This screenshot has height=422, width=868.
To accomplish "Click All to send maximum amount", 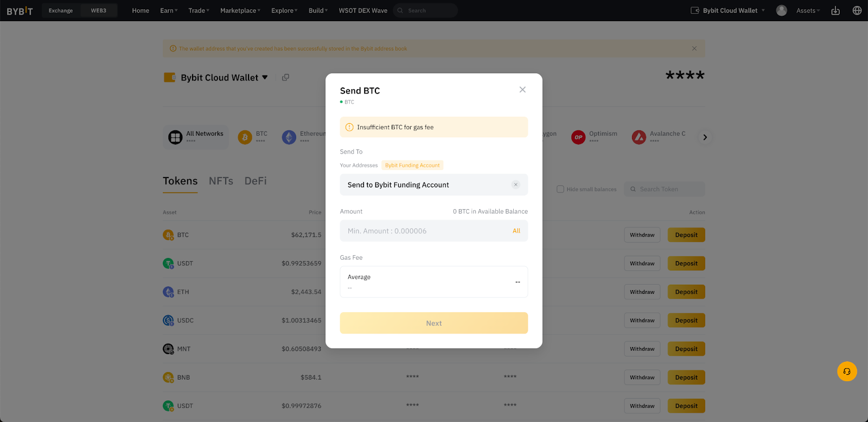I will pos(516,231).
